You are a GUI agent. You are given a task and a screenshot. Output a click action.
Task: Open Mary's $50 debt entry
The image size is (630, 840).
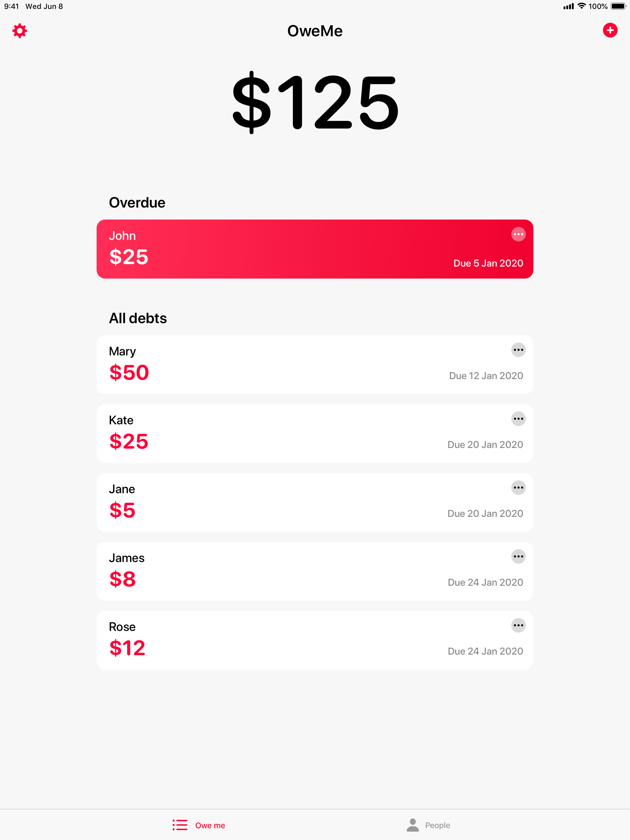[315, 365]
